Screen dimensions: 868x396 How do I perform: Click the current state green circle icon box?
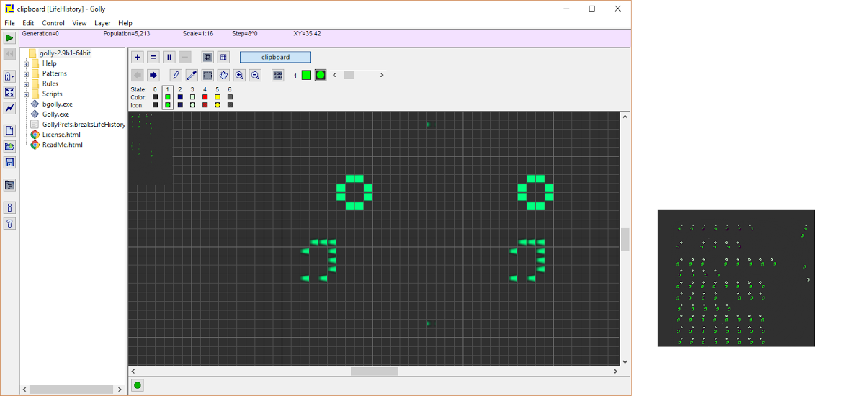click(321, 75)
